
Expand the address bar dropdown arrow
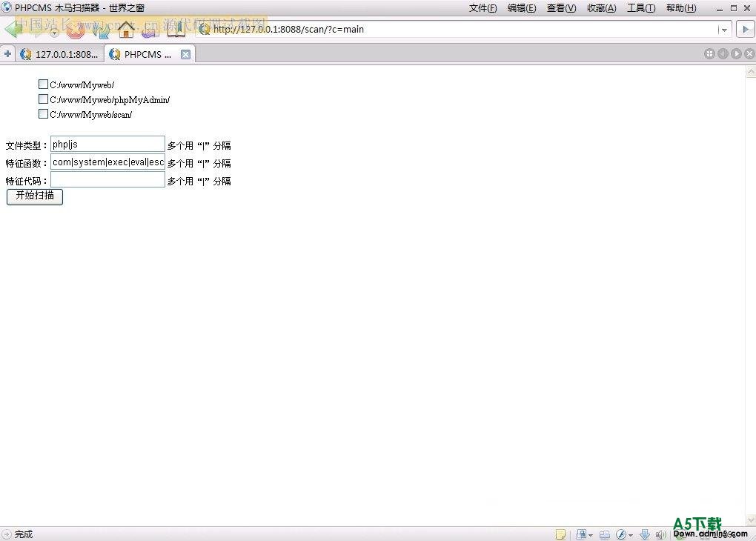(x=723, y=30)
